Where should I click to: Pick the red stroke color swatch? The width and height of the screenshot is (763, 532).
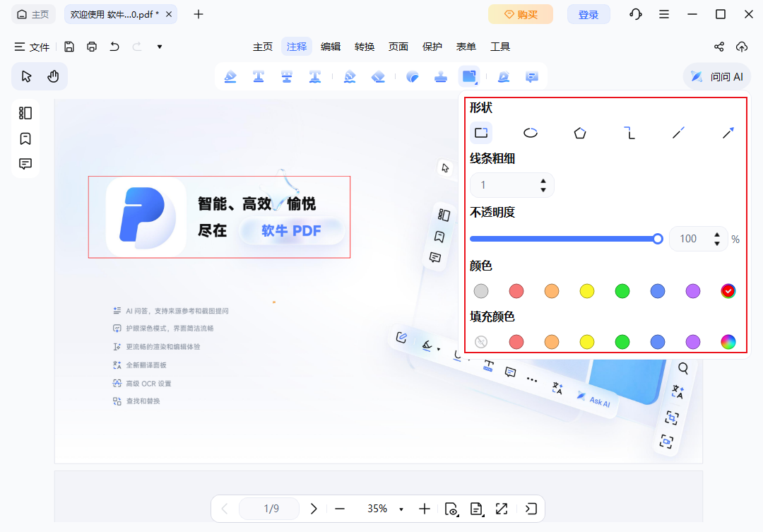tap(516, 291)
